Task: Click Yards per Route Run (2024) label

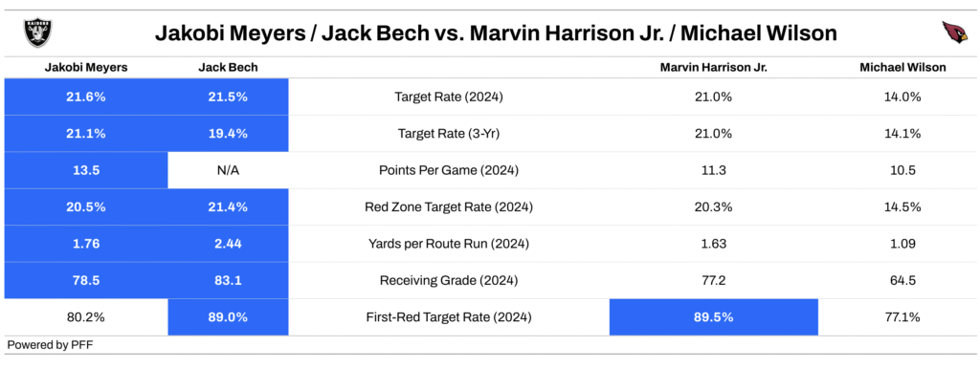Action: pos(449,244)
